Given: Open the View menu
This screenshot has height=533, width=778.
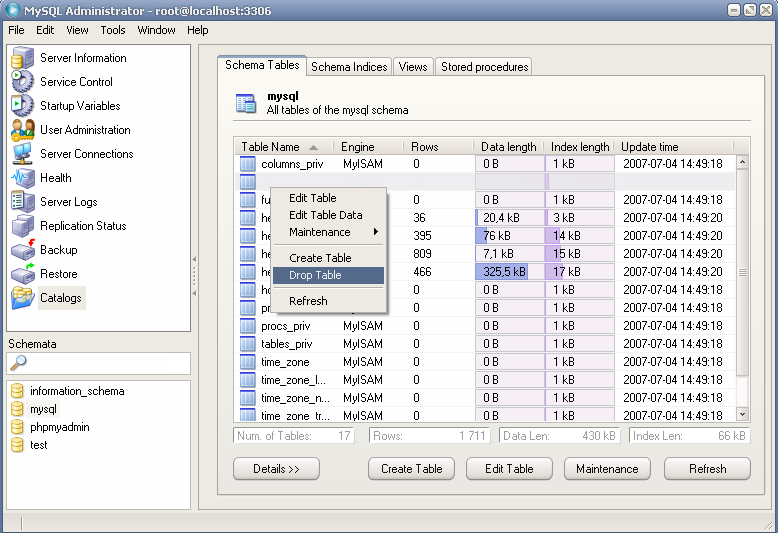Looking at the screenshot, I should pos(77,30).
